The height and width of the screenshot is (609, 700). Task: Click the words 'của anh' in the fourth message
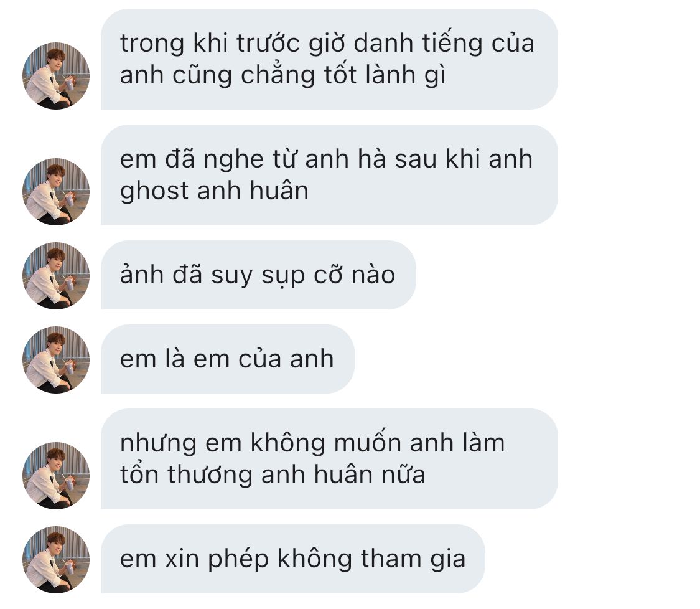pyautogui.click(x=286, y=358)
